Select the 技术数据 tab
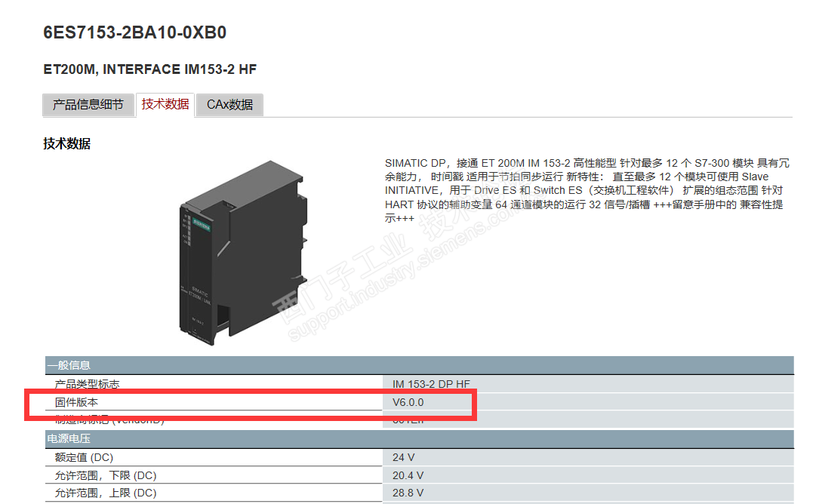Screen dimensions: 819x504 pyautogui.click(x=165, y=104)
